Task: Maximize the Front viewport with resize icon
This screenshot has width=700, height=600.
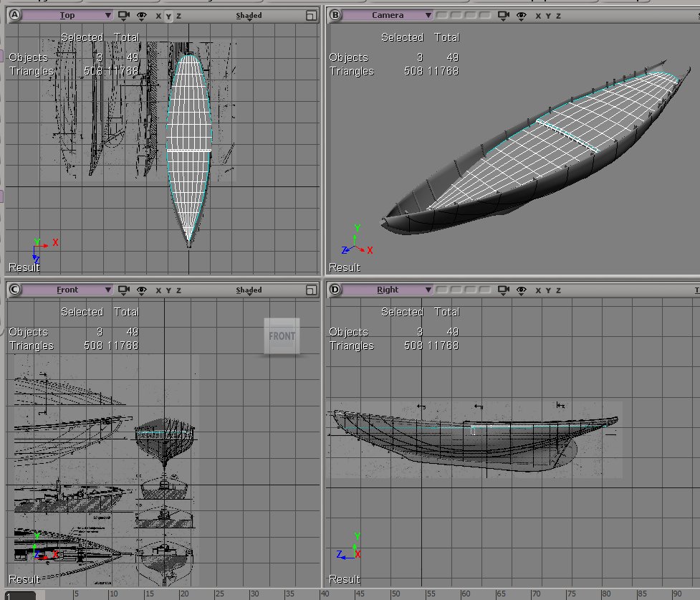Action: (x=310, y=290)
